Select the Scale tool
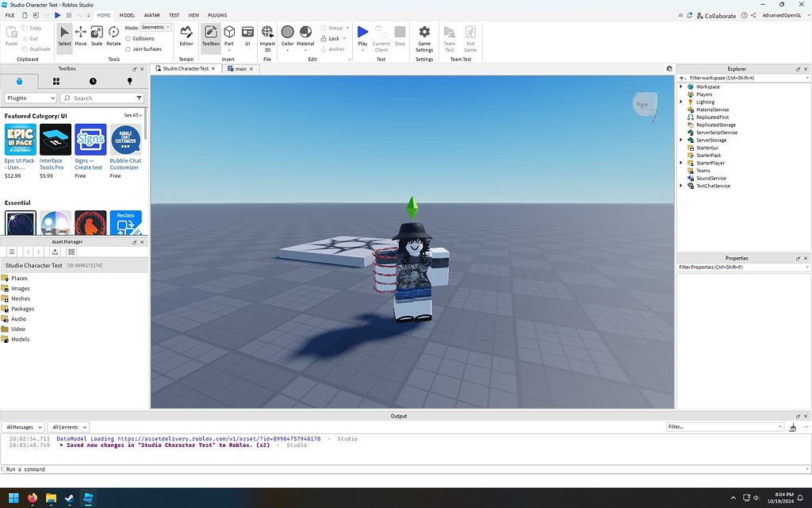The width and height of the screenshot is (812, 508). click(x=96, y=37)
